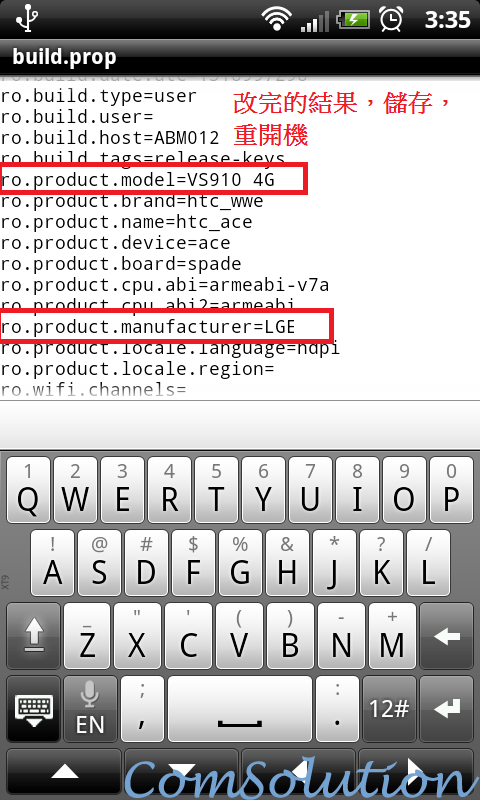Tap the comma semicolon key
480x800 pixels.
click(x=142, y=709)
